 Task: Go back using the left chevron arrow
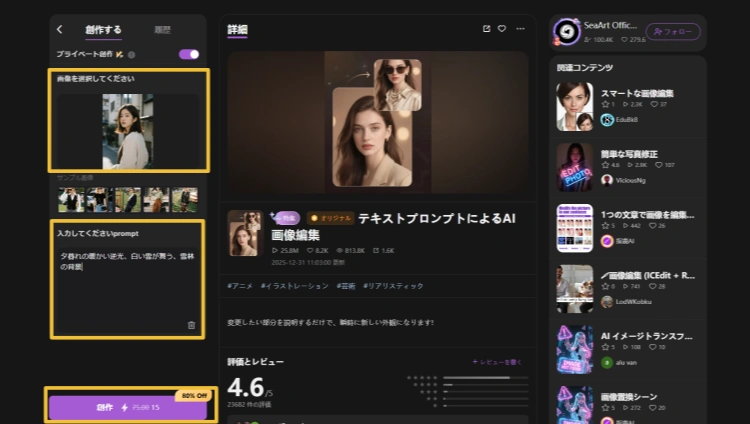(60, 30)
